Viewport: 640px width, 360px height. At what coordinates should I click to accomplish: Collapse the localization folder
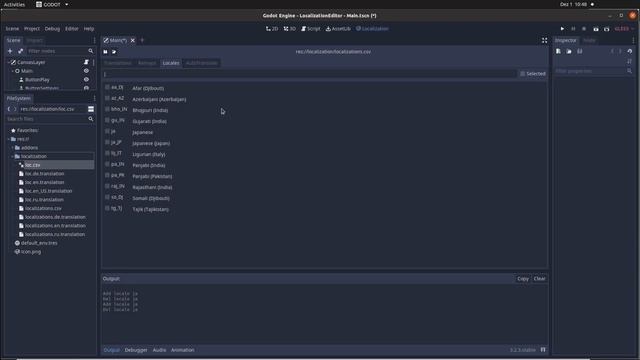coord(13,156)
